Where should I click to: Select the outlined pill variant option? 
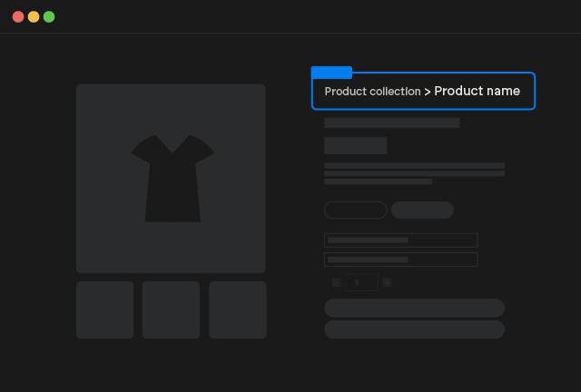pyautogui.click(x=355, y=210)
